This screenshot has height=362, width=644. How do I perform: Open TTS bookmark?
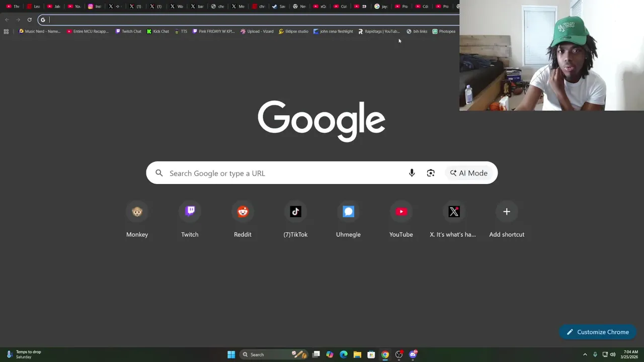[181, 31]
